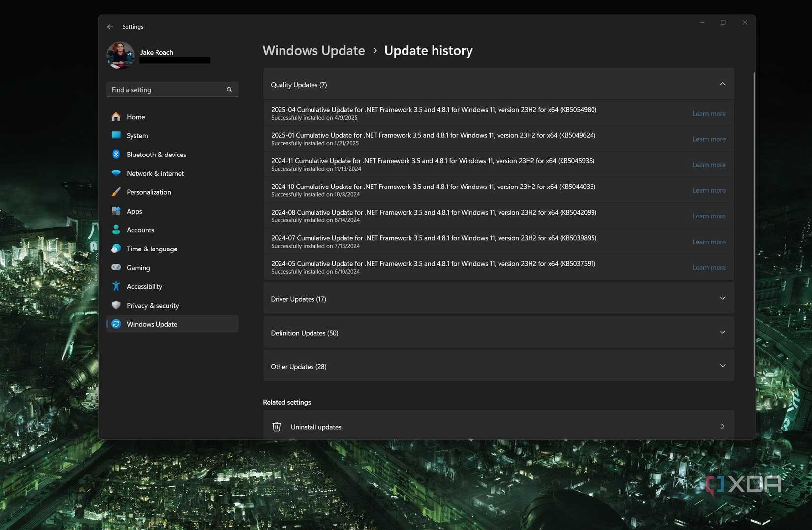Click the Bluetooth & devices icon
The height and width of the screenshot is (530, 812).
coord(116,155)
